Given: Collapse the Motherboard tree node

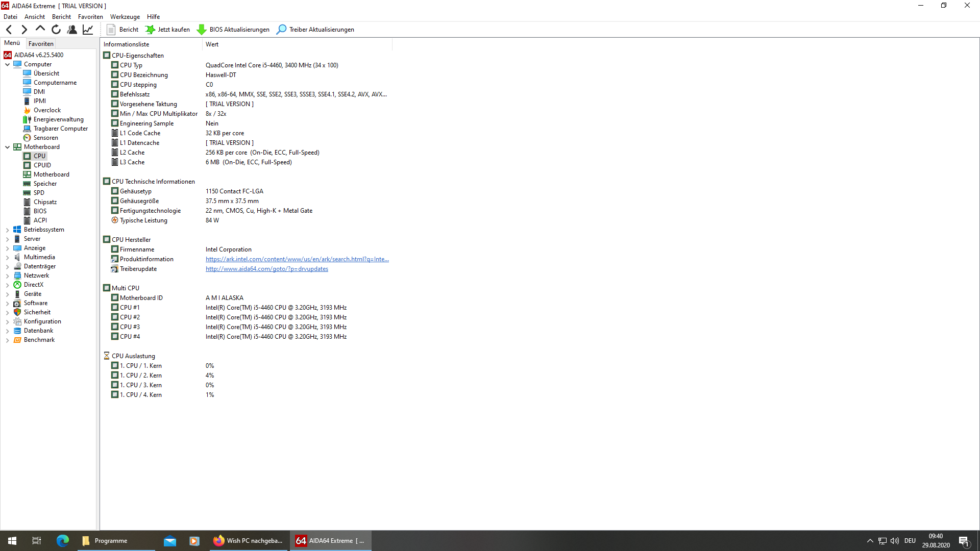Looking at the screenshot, I should pos(8,147).
